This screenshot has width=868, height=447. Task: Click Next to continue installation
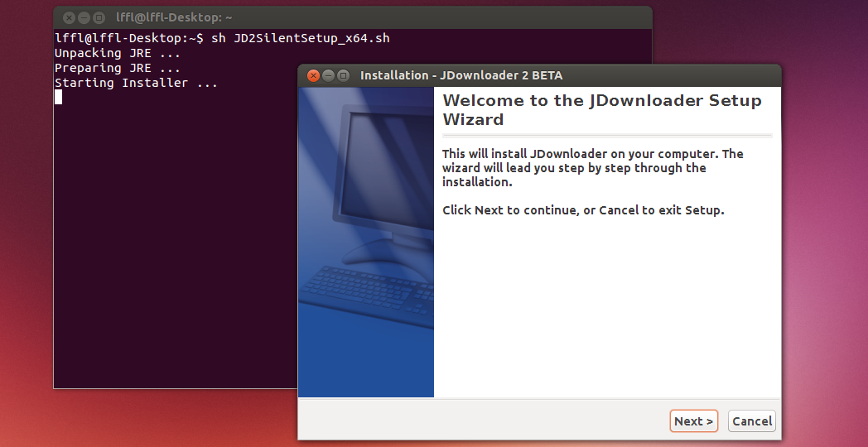point(693,421)
